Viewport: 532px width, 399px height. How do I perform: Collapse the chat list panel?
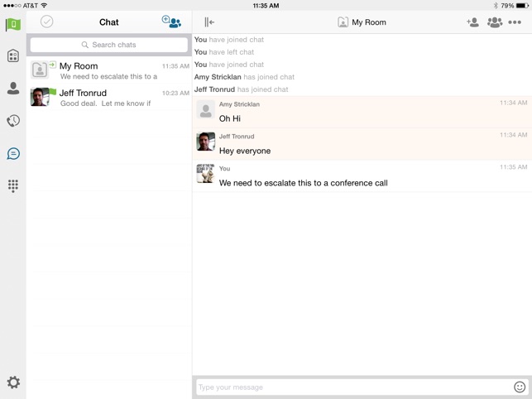(x=209, y=22)
